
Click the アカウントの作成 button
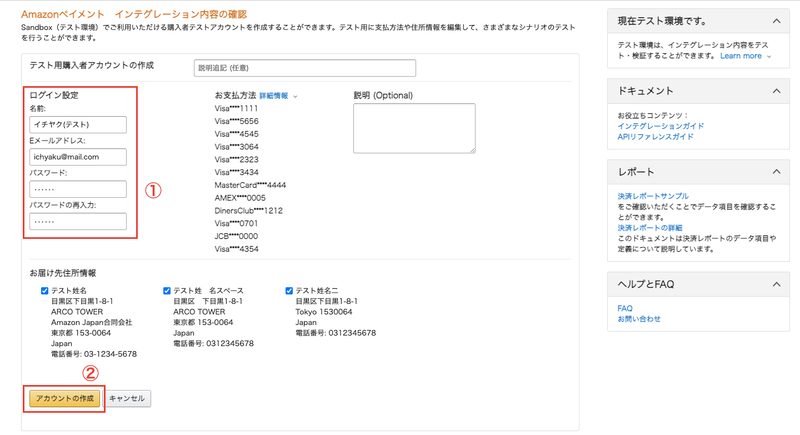(x=64, y=398)
